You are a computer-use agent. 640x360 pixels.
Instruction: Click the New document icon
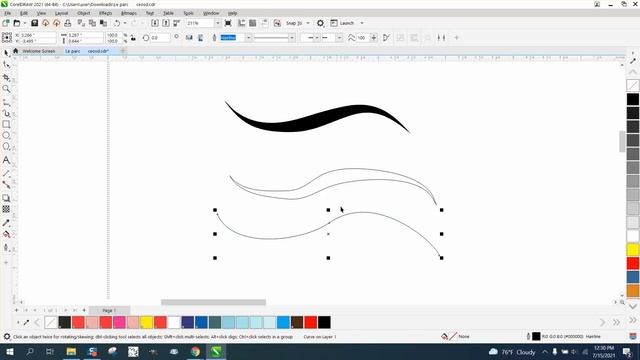point(6,23)
